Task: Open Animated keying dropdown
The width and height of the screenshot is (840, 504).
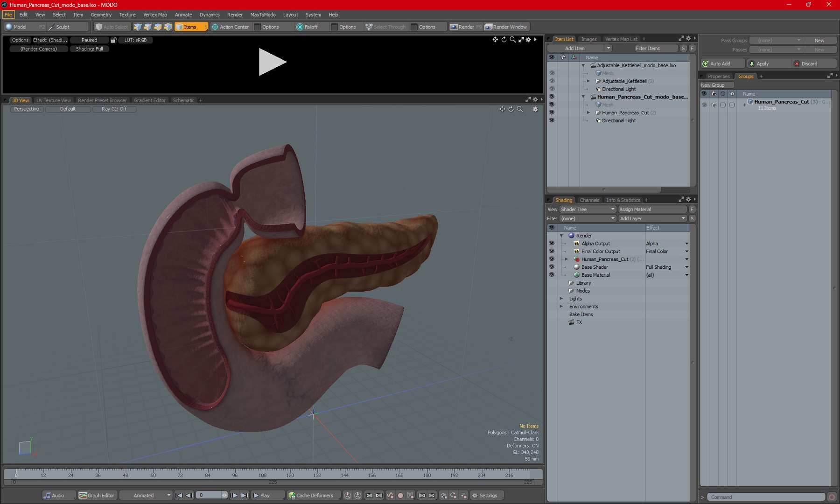Action: tap(146, 496)
